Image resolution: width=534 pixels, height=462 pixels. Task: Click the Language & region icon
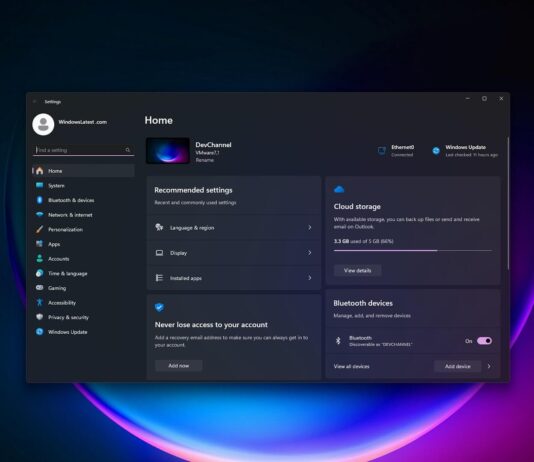pyautogui.click(x=159, y=227)
